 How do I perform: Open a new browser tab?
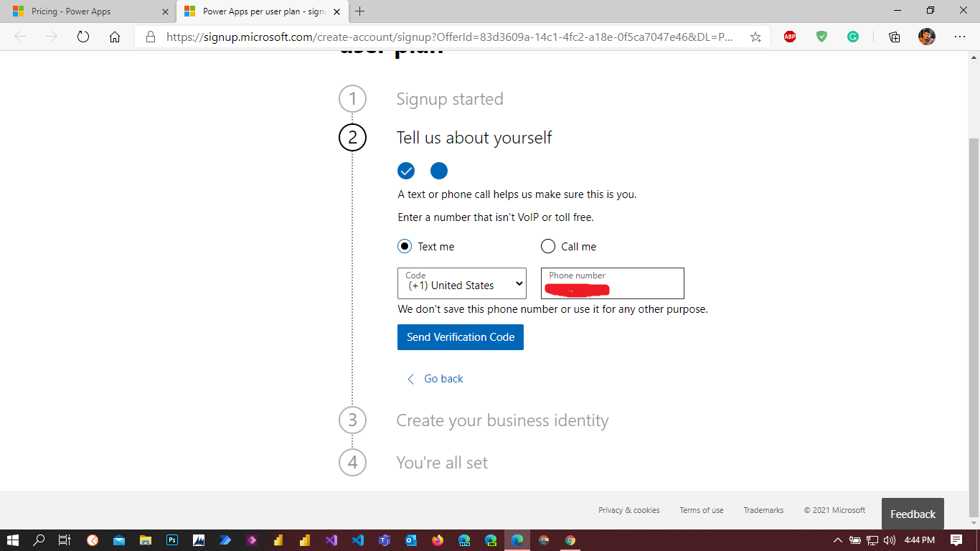(360, 11)
